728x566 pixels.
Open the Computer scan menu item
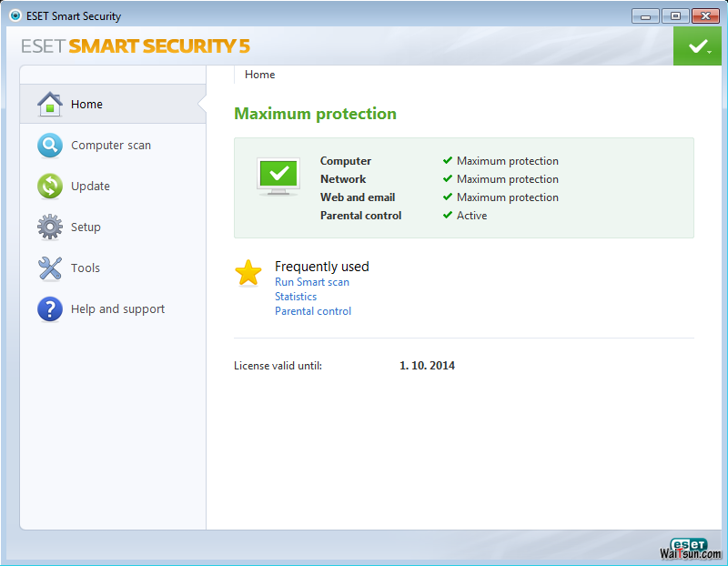[x=111, y=146]
